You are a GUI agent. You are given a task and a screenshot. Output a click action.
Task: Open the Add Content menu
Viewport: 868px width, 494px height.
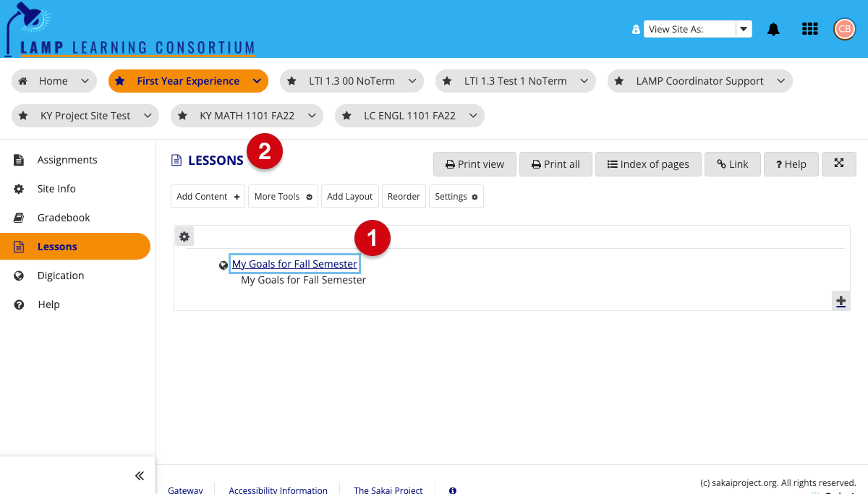[x=208, y=196]
